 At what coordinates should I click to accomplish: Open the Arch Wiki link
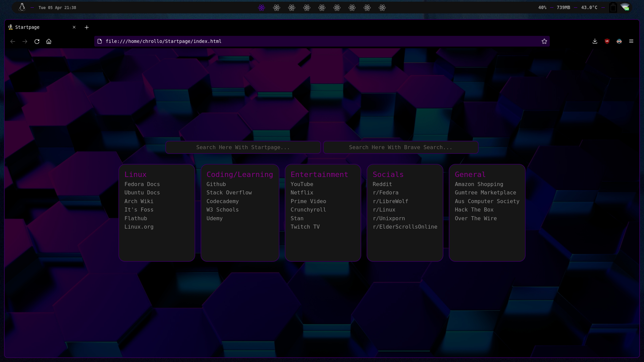[x=139, y=201]
